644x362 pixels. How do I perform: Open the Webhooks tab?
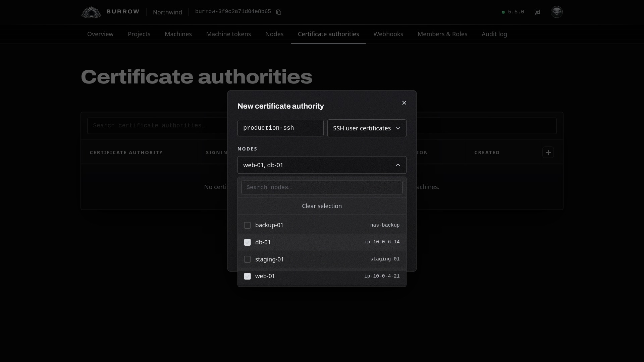[388, 34]
